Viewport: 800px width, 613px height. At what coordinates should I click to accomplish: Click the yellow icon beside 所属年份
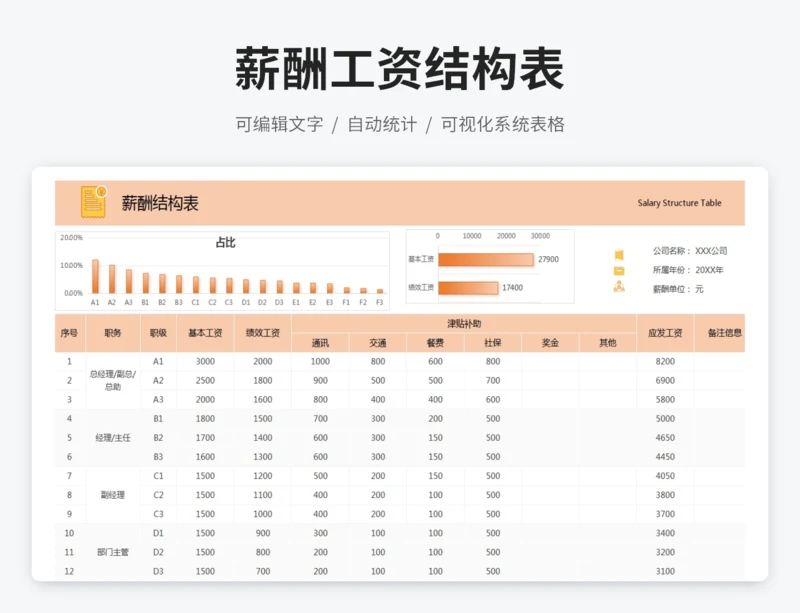619,271
